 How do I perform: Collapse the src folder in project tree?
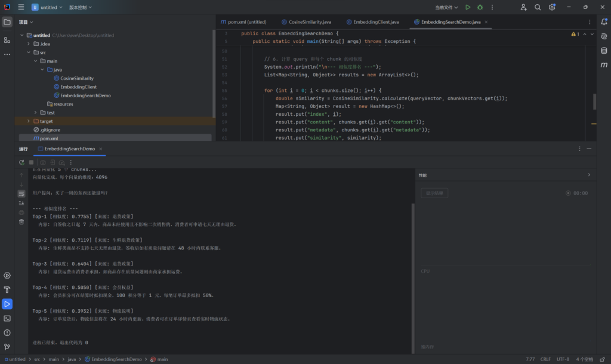pyautogui.click(x=28, y=53)
